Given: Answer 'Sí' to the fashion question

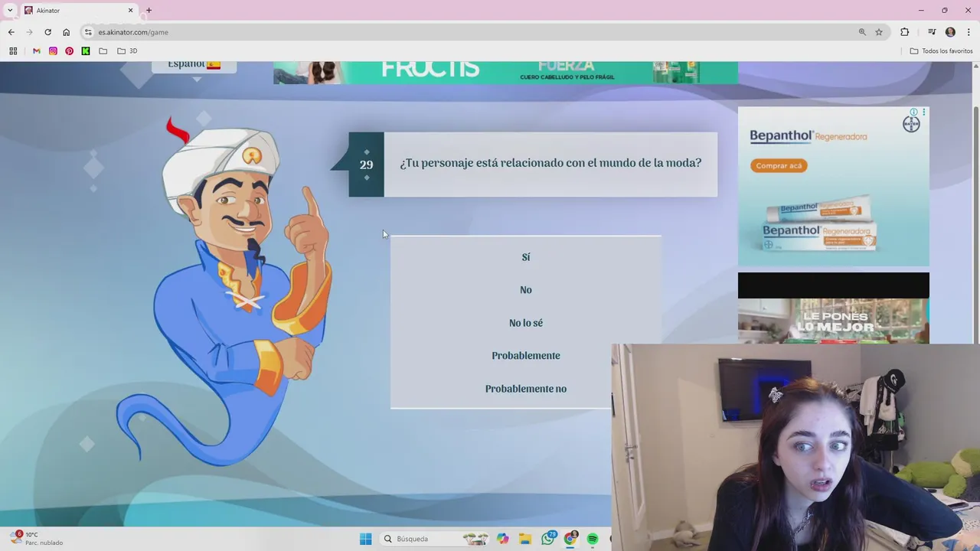Looking at the screenshot, I should [525, 257].
